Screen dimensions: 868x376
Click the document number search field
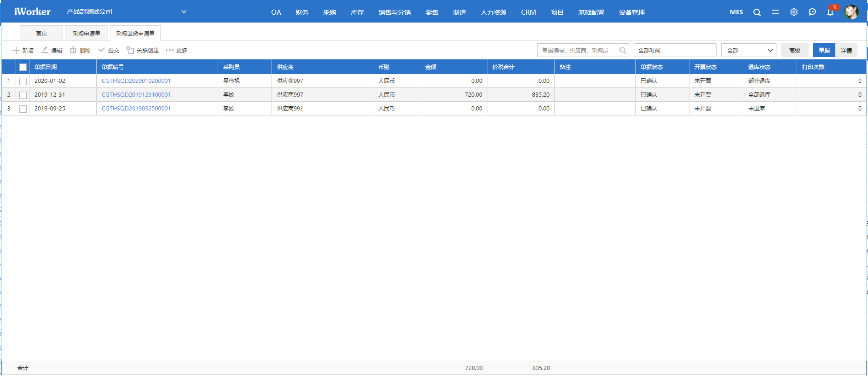tap(578, 50)
